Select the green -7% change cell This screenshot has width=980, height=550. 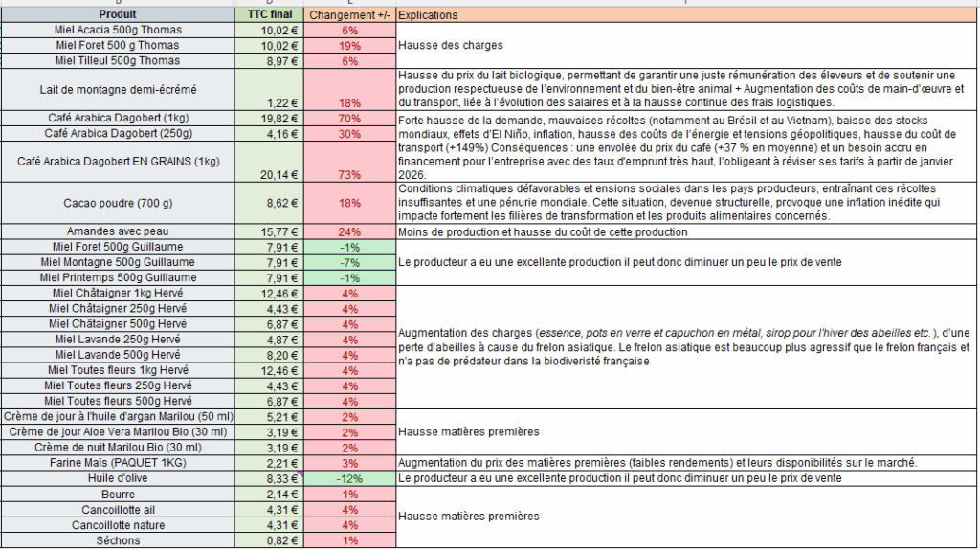(348, 262)
